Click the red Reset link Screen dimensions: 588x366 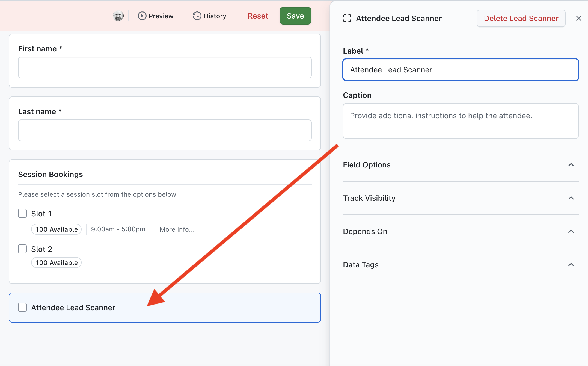tap(258, 16)
